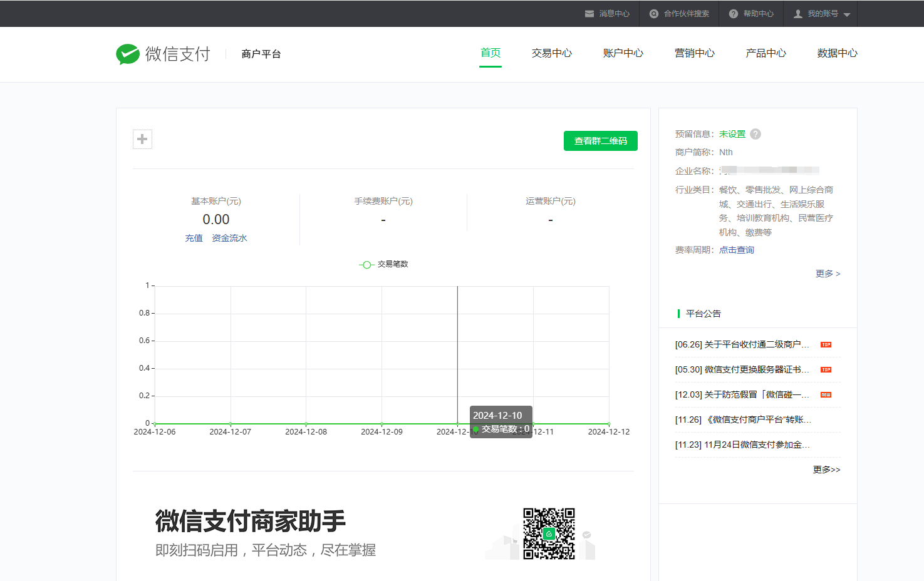Open the [11.23] 11月24日 notice

point(742,445)
